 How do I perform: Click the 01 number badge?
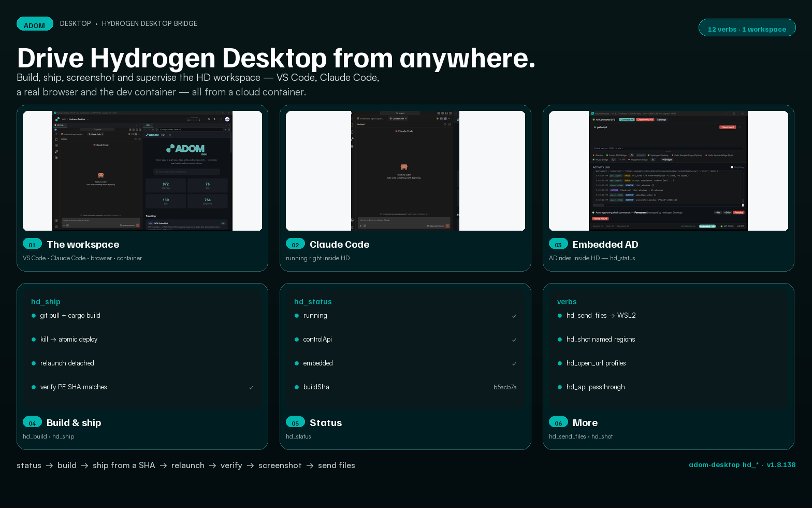tap(32, 244)
